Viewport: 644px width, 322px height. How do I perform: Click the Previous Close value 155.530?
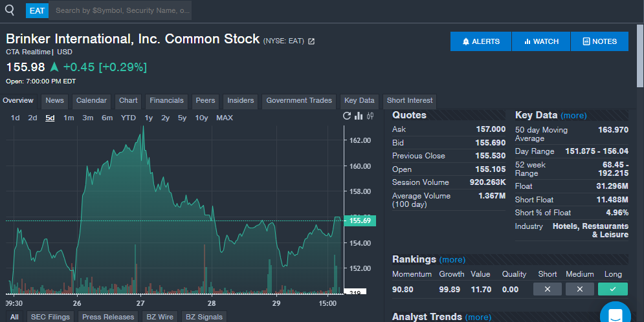point(491,156)
